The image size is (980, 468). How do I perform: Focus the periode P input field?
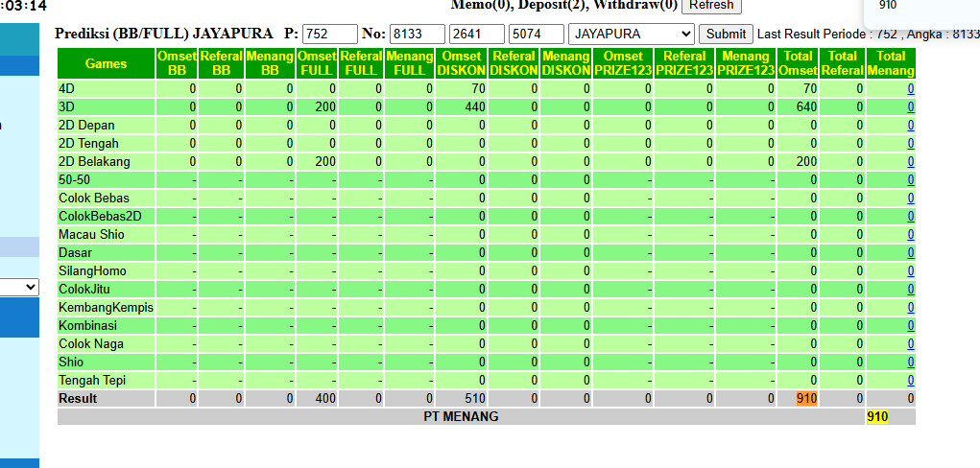[330, 34]
